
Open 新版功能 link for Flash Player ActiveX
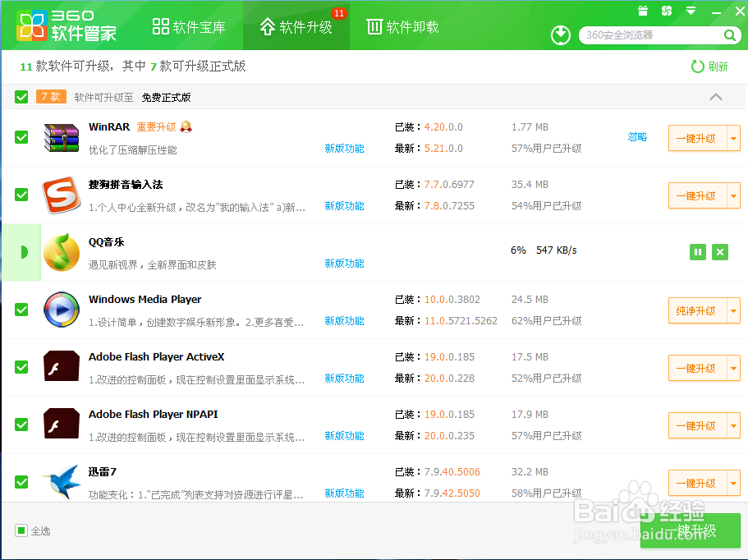344,379
